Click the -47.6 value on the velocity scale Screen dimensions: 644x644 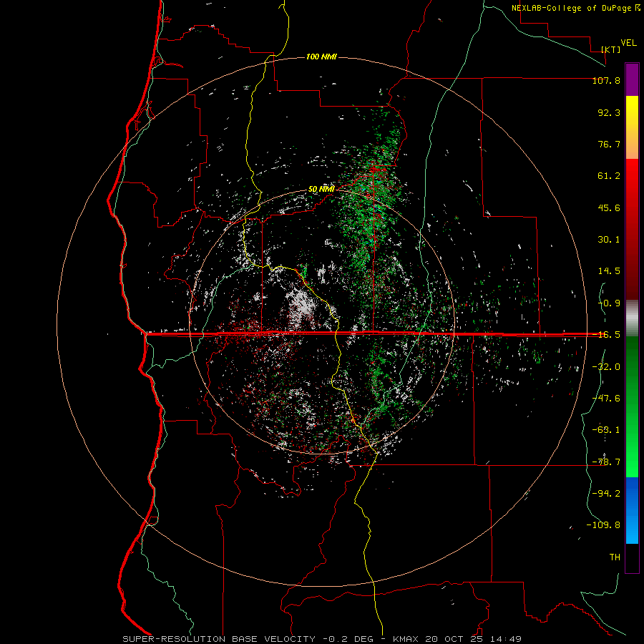[606, 398]
